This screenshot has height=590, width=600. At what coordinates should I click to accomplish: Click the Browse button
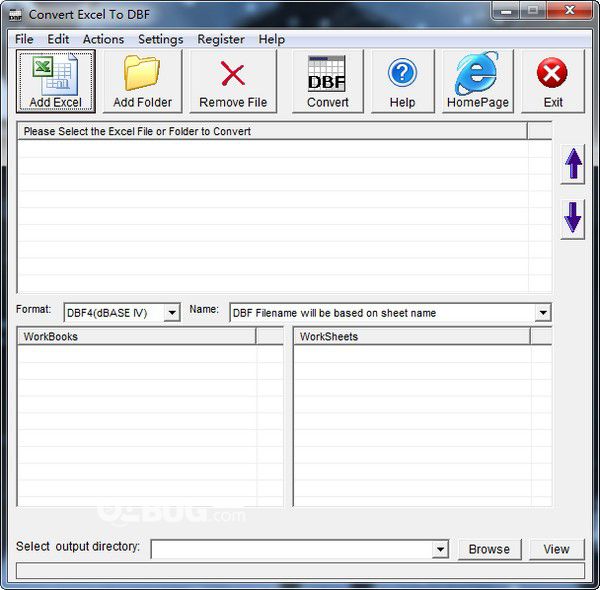[x=489, y=549]
